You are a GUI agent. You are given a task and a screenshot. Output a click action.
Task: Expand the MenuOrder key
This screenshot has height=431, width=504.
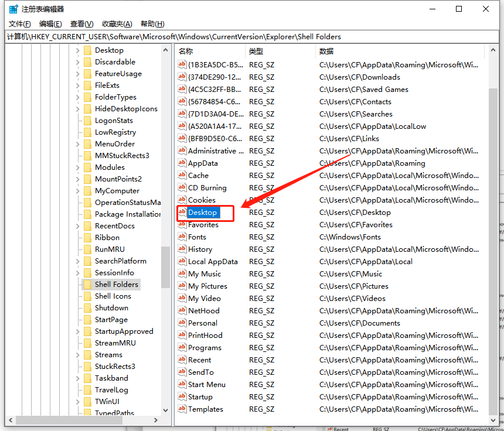tap(77, 144)
